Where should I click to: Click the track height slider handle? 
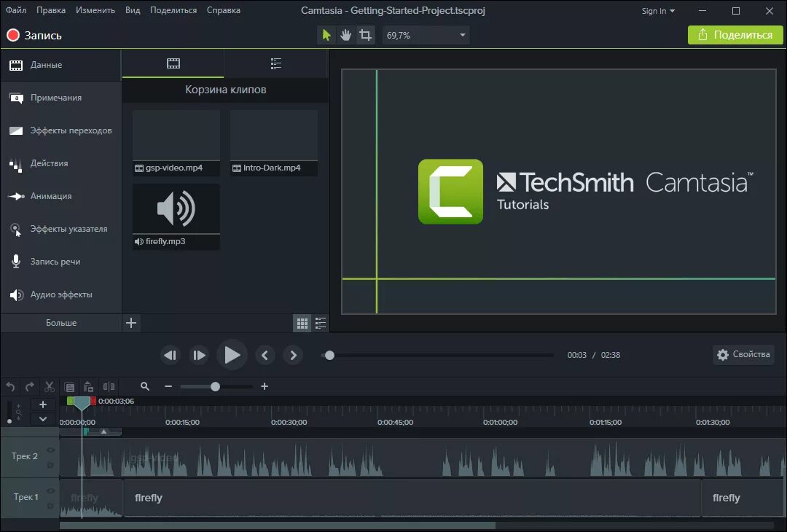click(x=9, y=421)
